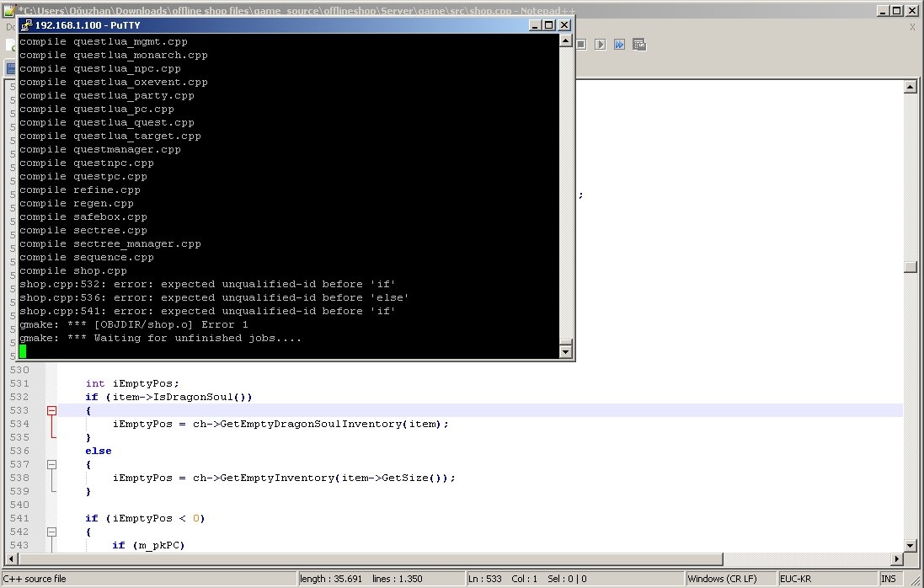Viewport: 924px width, 588px height.
Task: Click Notepad++ horizontal scrollbar right arrow
Action: [x=897, y=559]
